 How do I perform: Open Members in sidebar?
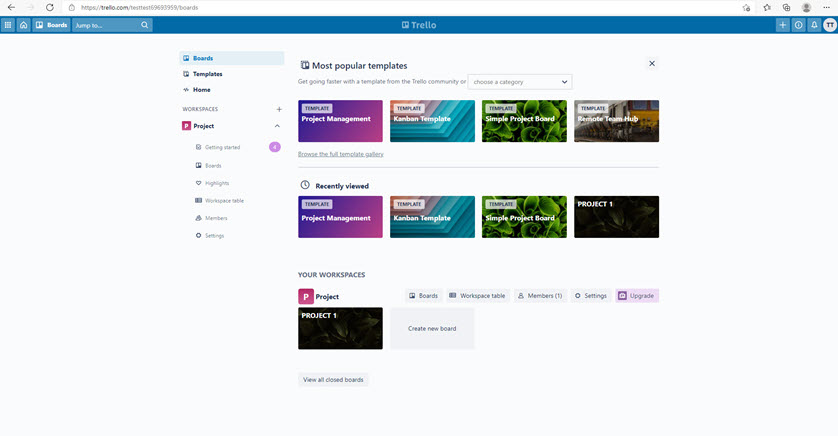tap(216, 218)
